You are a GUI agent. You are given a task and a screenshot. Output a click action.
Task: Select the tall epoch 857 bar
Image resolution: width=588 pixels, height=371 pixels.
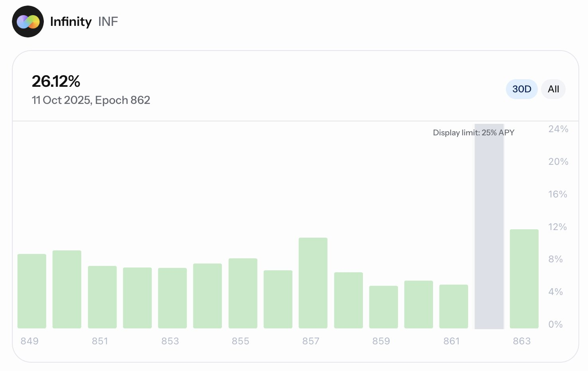coord(313,283)
